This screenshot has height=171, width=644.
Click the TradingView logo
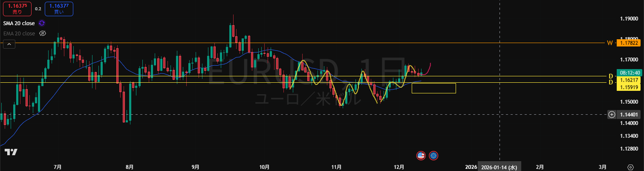click(11, 152)
